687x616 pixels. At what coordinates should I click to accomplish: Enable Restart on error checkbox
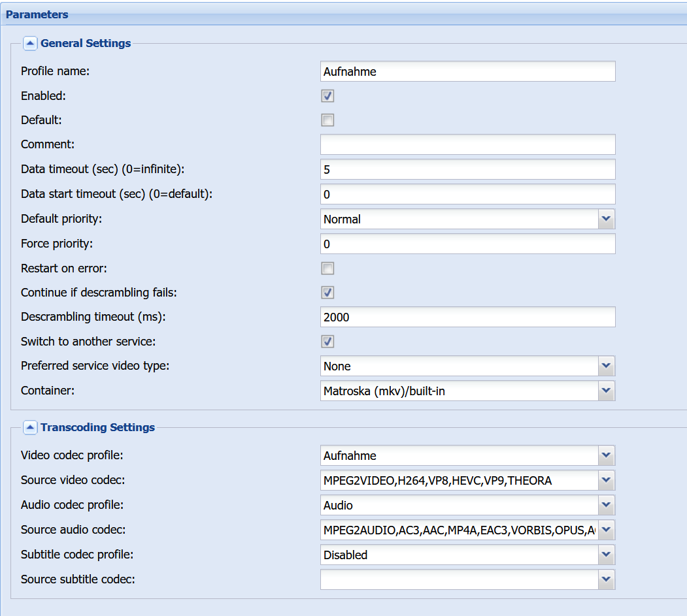click(x=327, y=268)
